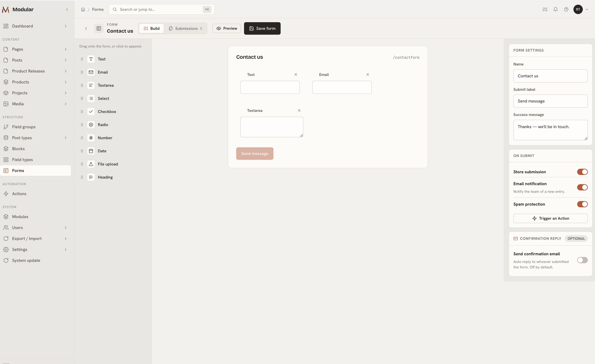This screenshot has width=595, height=364.
Task: Expand the Pages sidebar chevron
Action: 66,49
